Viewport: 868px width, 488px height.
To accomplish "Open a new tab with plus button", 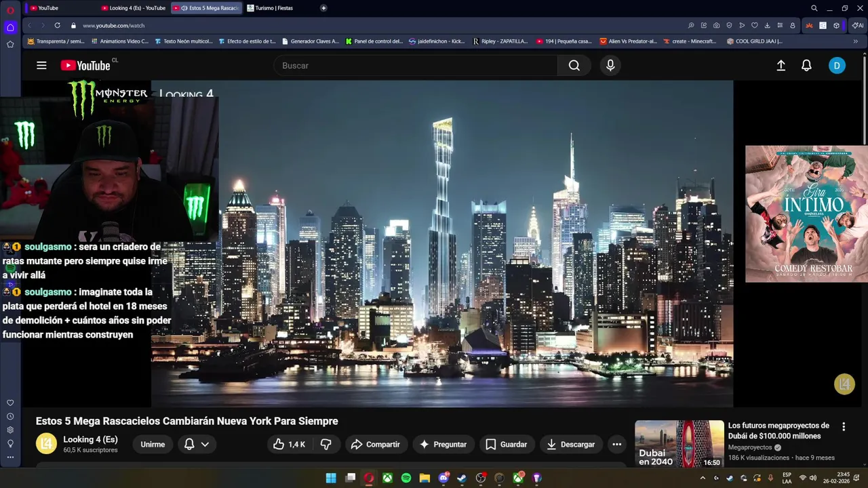I will click(x=323, y=8).
